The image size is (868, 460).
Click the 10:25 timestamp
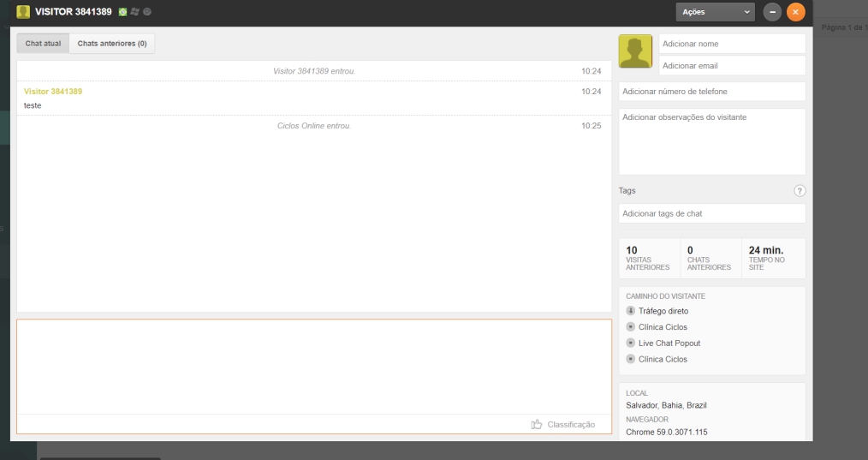(592, 126)
